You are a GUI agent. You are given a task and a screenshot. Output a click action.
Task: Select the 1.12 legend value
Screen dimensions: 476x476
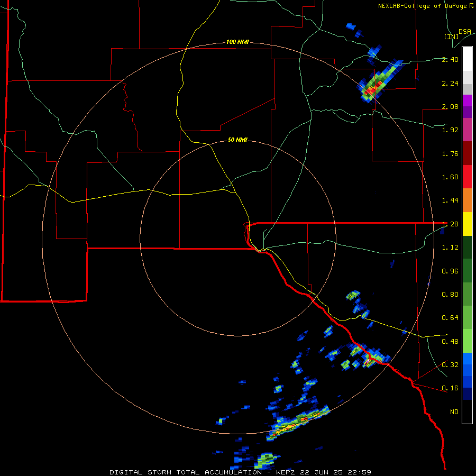click(x=450, y=248)
